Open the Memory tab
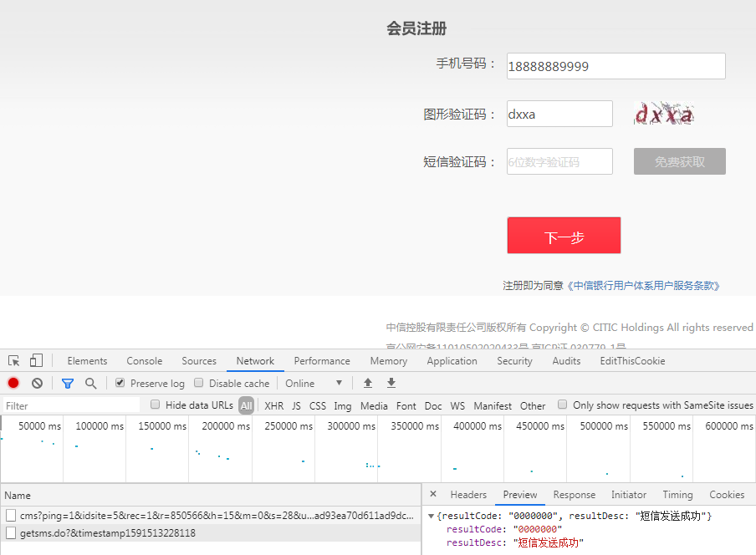Screen dimensions: 756x555 (x=389, y=361)
